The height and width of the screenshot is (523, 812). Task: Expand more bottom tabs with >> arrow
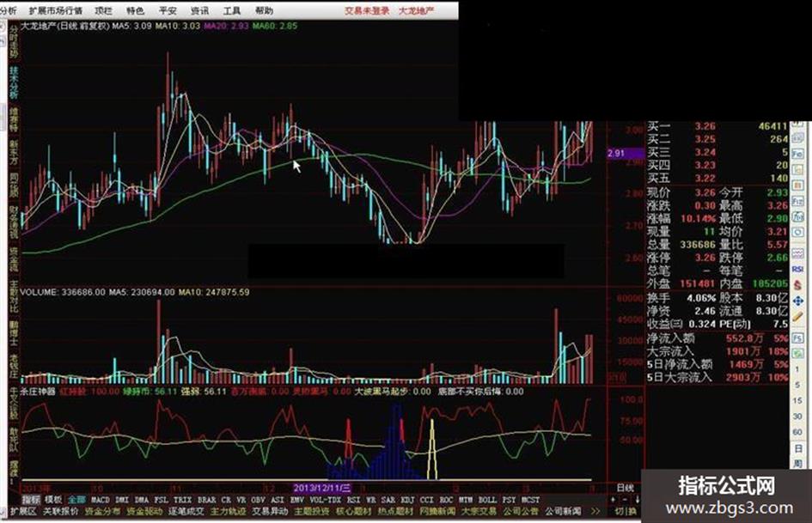595,512
